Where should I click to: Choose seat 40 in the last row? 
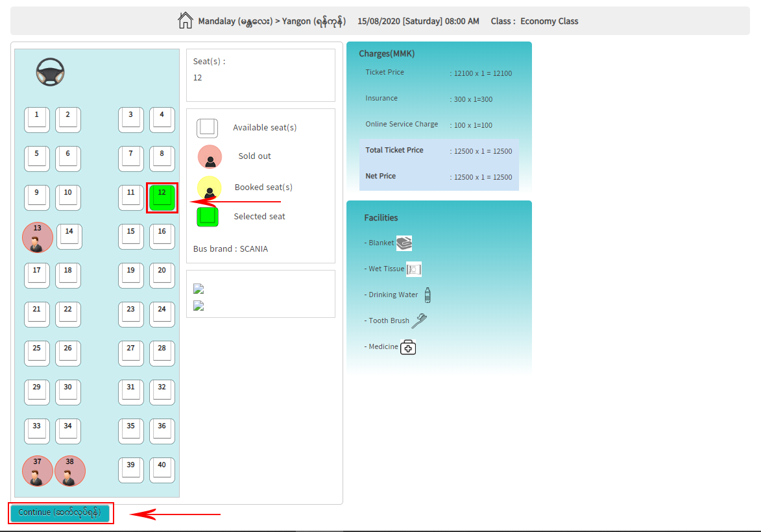[162, 470]
